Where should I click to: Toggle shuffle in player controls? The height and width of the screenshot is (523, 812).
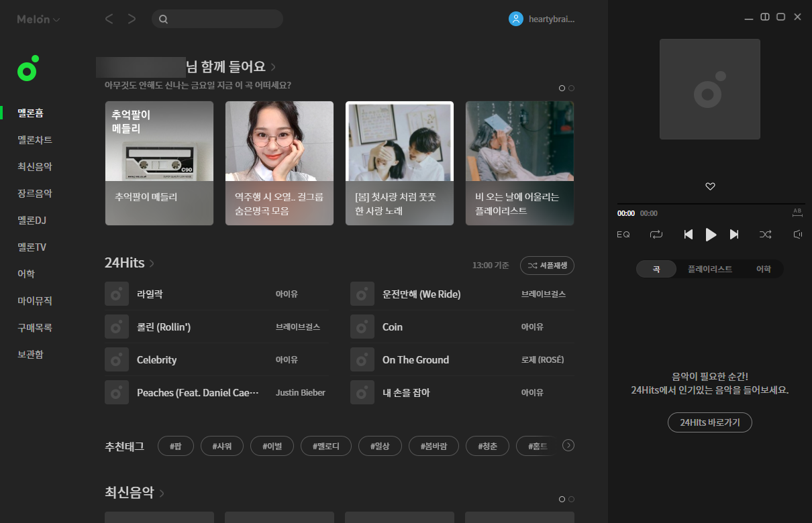[765, 235]
